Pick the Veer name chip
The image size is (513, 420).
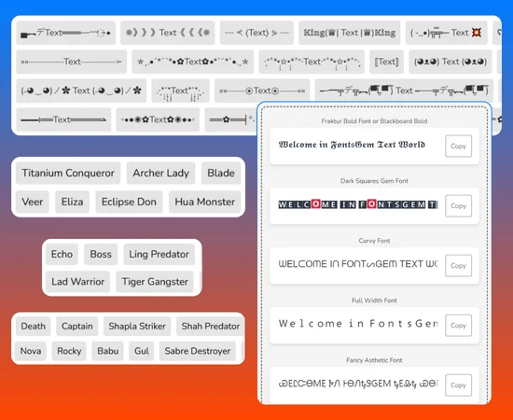point(33,202)
